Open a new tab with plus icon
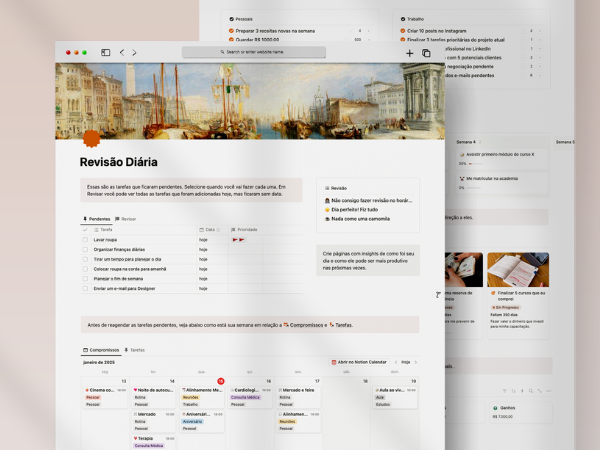The width and height of the screenshot is (600, 450). (x=409, y=53)
